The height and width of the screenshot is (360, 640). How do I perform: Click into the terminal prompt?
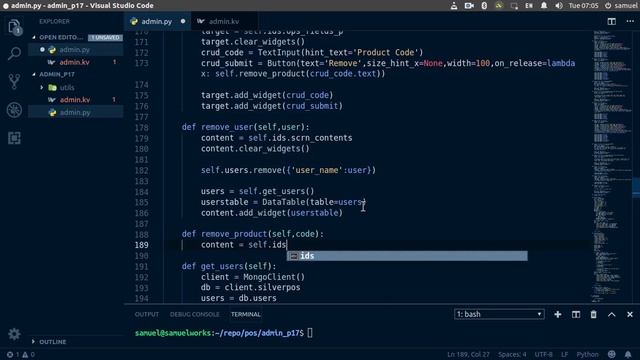[x=310, y=333]
